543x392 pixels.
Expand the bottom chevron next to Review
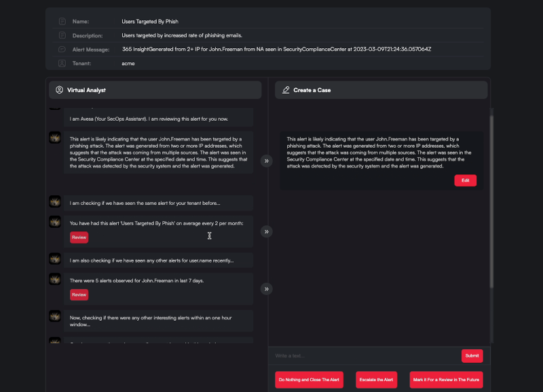(266, 288)
